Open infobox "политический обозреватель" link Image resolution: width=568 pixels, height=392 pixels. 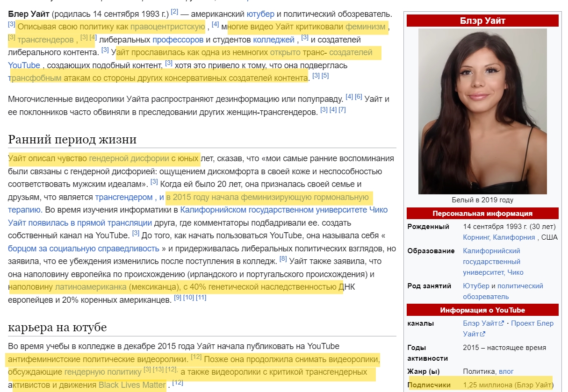pos(503,291)
